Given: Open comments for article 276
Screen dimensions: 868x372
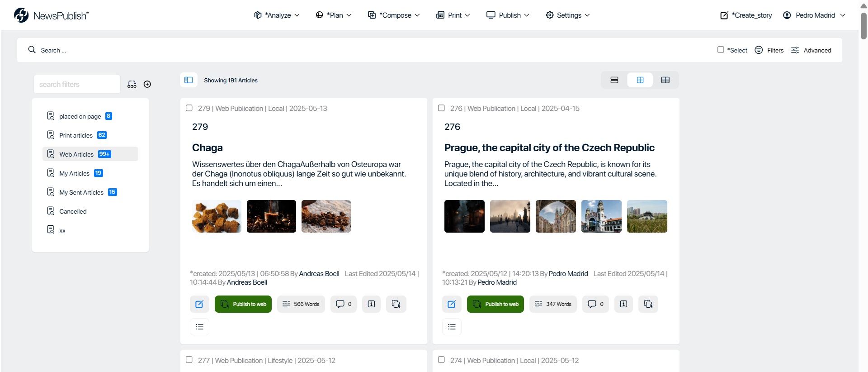Looking at the screenshot, I should (596, 304).
